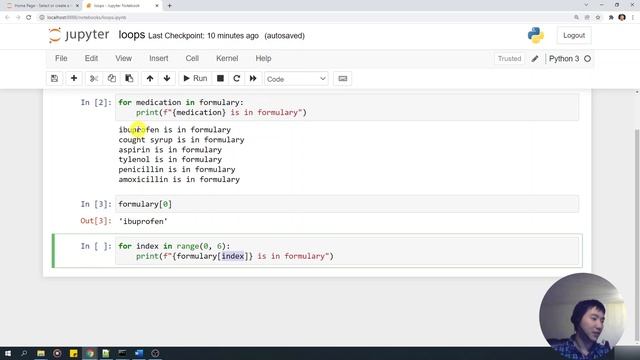Click output line 'amoxicillin is in formulary'
Image resolution: width=640 pixels, height=360 pixels.
click(x=179, y=180)
